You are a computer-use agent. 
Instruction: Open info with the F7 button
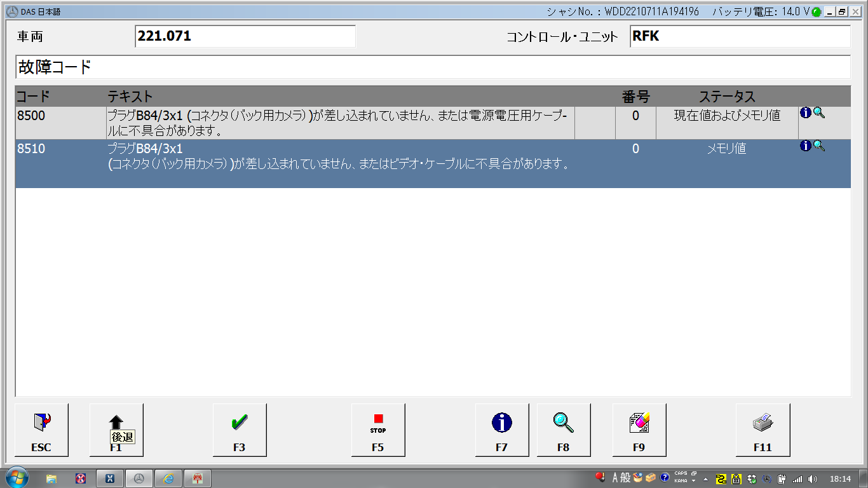tap(502, 430)
